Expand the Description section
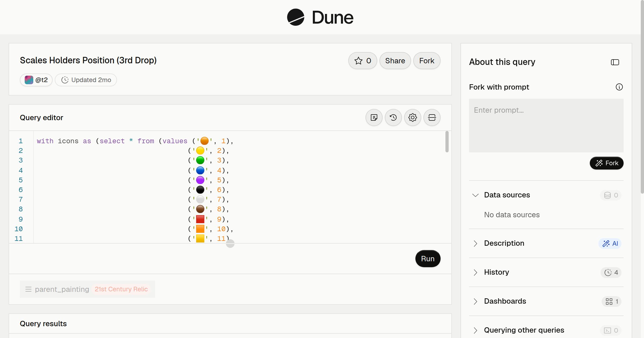Screen dimensions: 644x338 475,243
